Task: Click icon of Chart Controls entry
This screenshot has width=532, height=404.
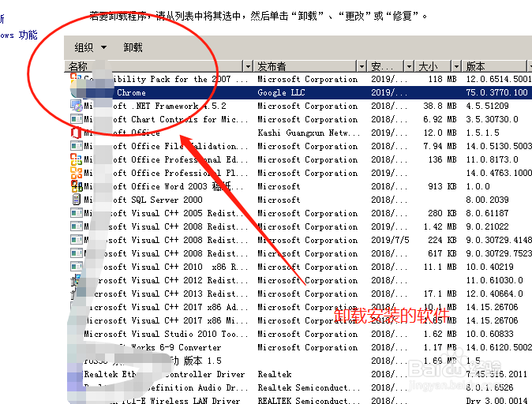Action: [77, 119]
